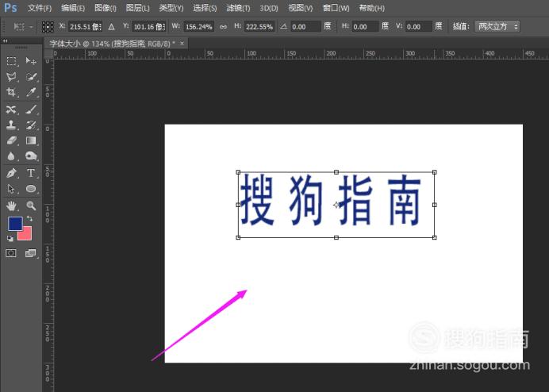The image size is (549, 392).
Task: Open the 图像(I) menu
Action: tap(106, 8)
